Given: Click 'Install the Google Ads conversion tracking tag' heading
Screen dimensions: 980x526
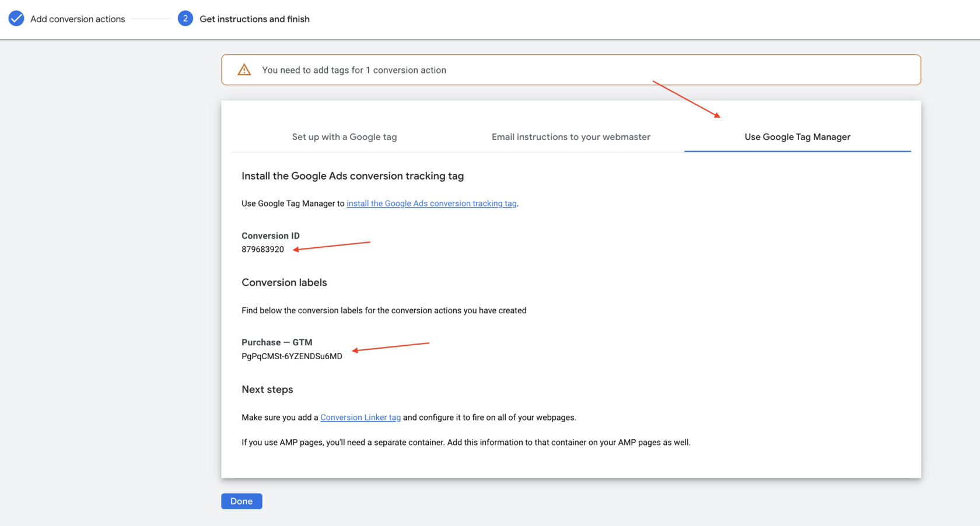Looking at the screenshot, I should pyautogui.click(x=353, y=176).
